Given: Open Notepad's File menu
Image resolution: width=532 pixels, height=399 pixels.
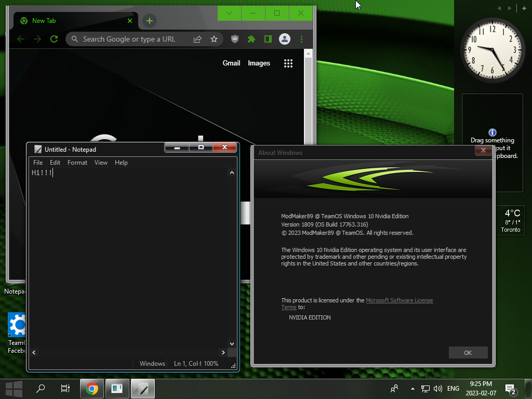Looking at the screenshot, I should click(38, 163).
